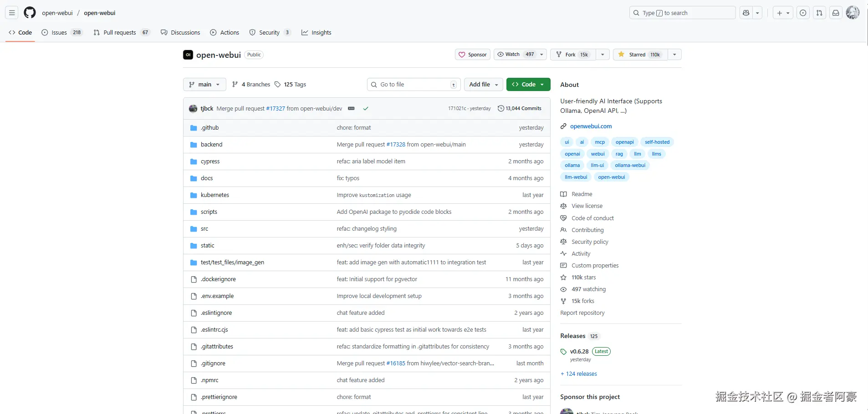
Task: Click the branches icon beside 4 Branches
Action: coord(235,84)
